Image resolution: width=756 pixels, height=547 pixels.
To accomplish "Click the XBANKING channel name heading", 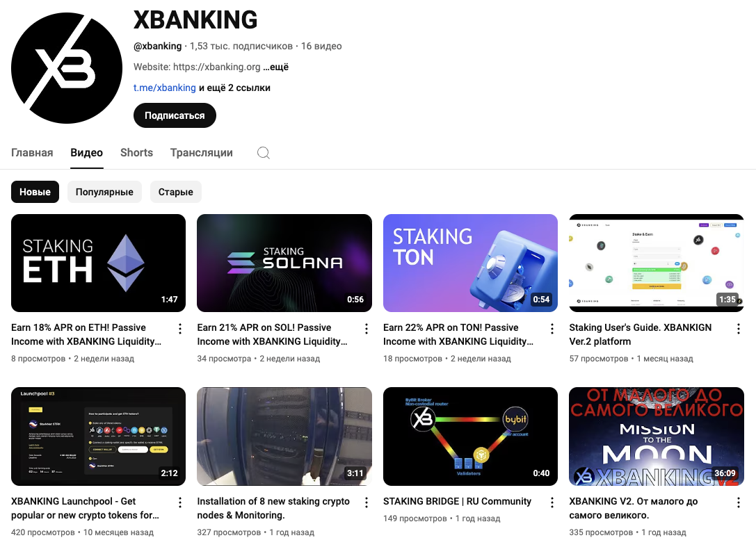I will point(195,19).
